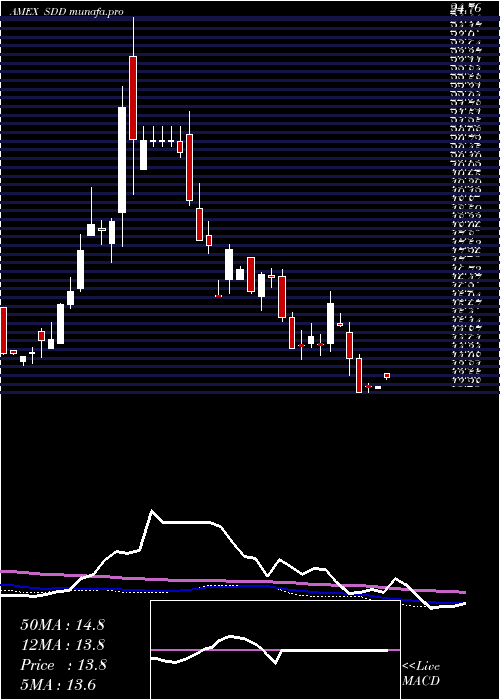The height and width of the screenshot is (700, 500).
Task: Select the '50MA : 14.8' reading
Action: point(62,625)
